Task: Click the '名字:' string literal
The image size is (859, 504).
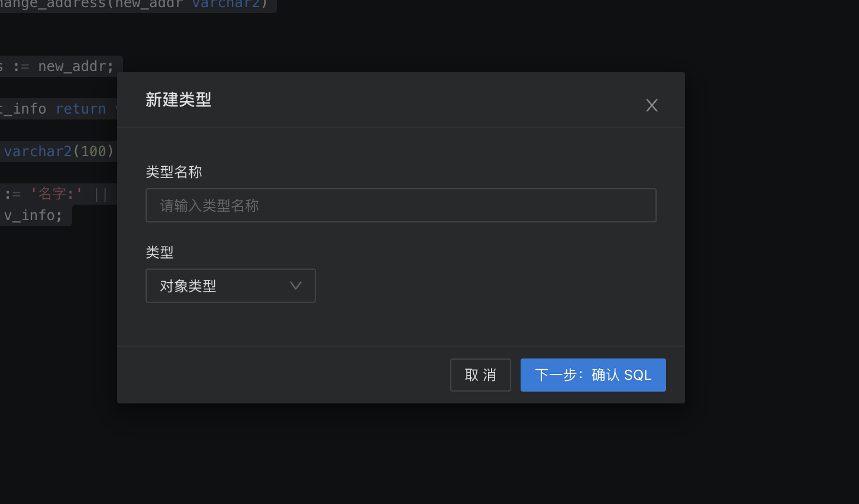Action: coord(55,193)
